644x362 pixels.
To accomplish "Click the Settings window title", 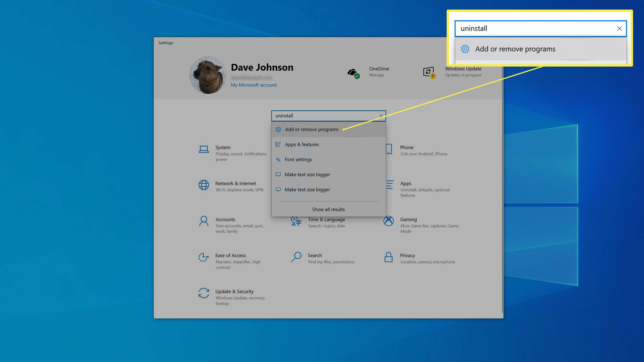I will 165,43.
